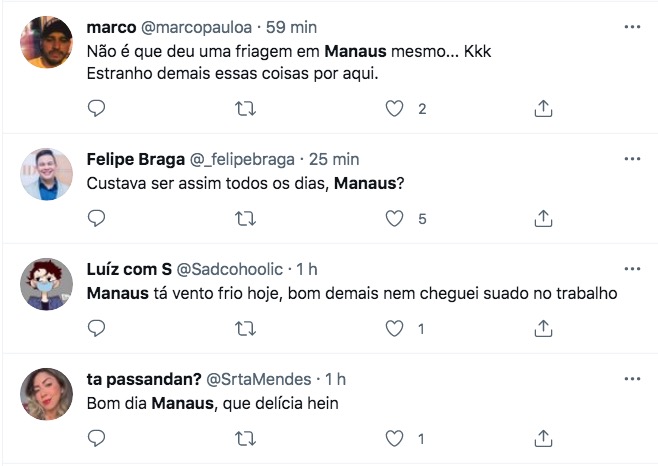Image resolution: width=658 pixels, height=466 pixels.
Task: Open more options on Felipe Braga's tweet
Action: click(631, 159)
